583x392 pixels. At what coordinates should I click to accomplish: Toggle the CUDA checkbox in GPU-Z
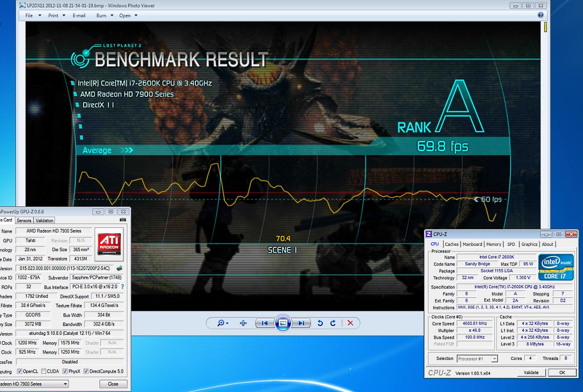pyautogui.click(x=44, y=371)
